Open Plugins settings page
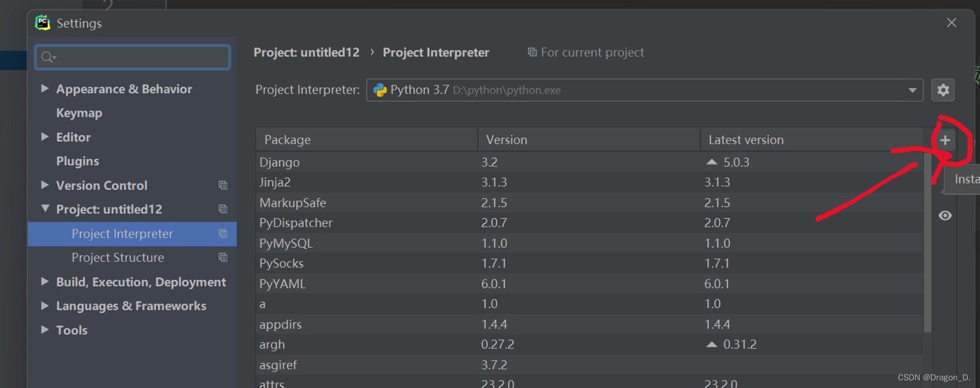980x388 pixels. 77,161
